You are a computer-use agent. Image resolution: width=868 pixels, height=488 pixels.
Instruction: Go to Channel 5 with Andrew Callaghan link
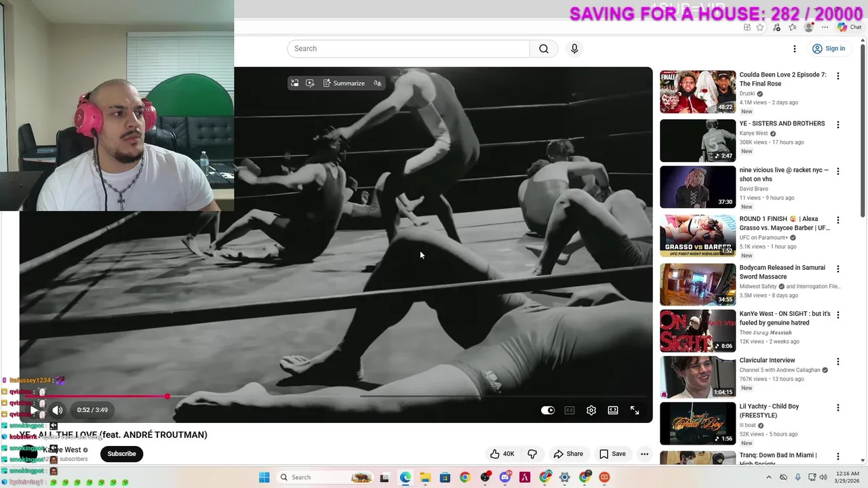[780, 370]
